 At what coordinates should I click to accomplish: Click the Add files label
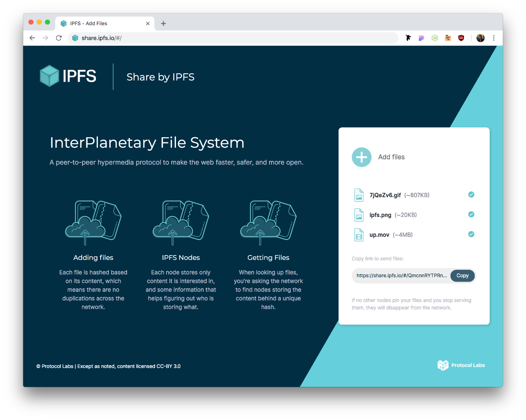(391, 157)
